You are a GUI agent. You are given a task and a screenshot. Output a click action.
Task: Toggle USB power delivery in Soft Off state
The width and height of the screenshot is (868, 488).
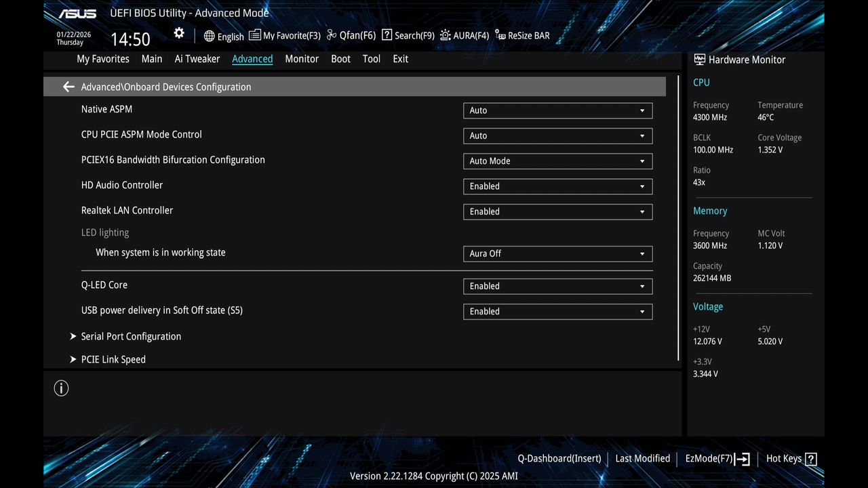tap(557, 311)
